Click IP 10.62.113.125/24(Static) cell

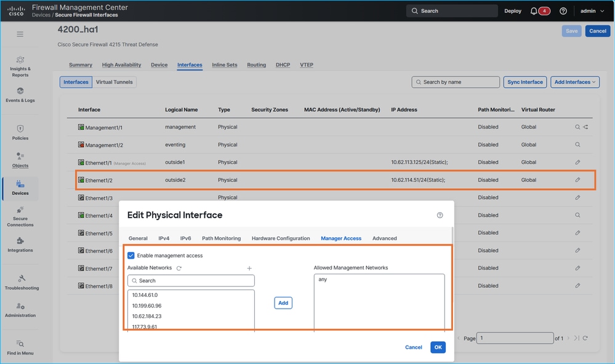coord(419,162)
